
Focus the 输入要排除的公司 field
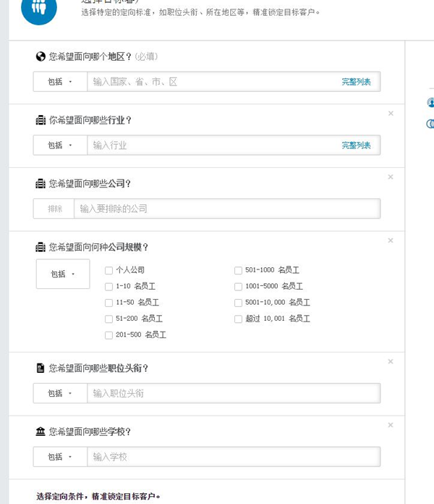coord(227,209)
